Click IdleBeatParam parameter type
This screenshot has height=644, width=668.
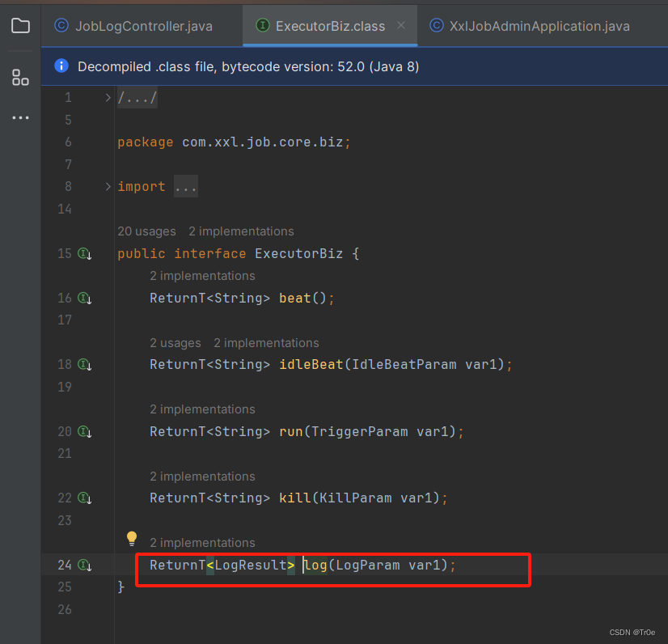[404, 365]
